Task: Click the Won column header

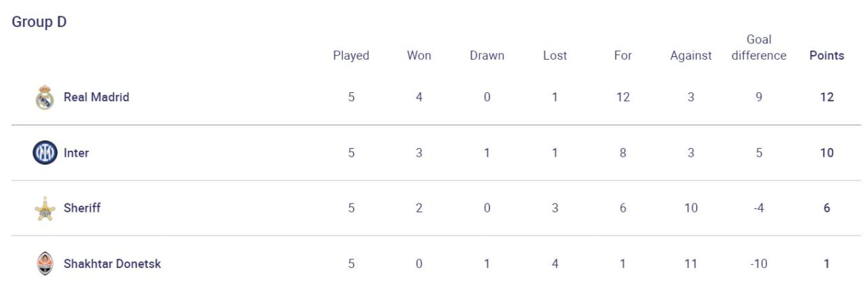Action: (x=419, y=56)
